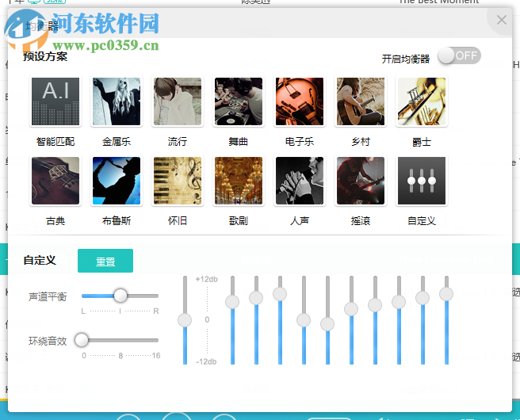This screenshot has width=520, height=420.
Task: Click the 流行 label text
Action: tap(178, 142)
